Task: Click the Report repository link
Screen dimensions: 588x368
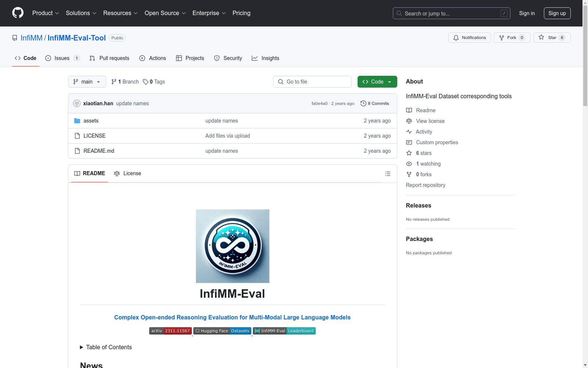Action: point(426,185)
